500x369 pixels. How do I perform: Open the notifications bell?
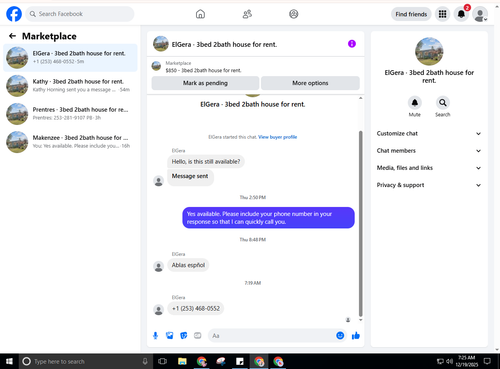[461, 14]
